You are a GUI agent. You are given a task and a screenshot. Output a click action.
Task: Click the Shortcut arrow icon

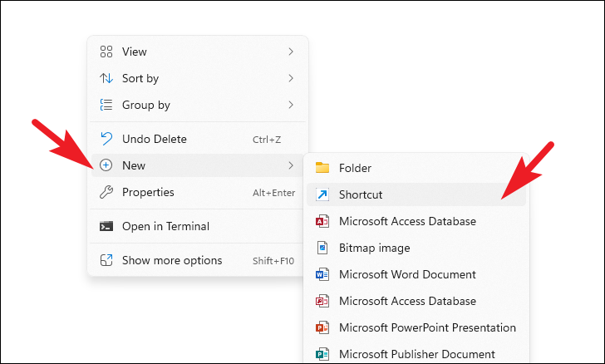(322, 194)
